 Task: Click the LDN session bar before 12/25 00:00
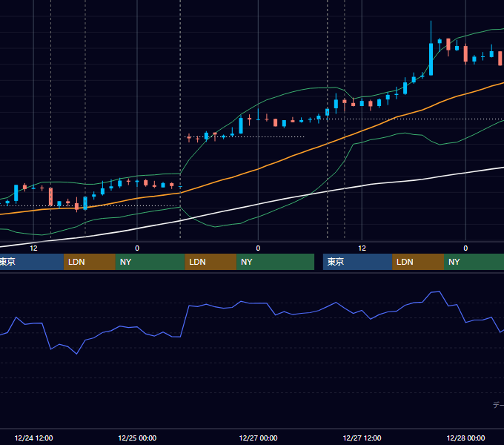click(x=90, y=262)
